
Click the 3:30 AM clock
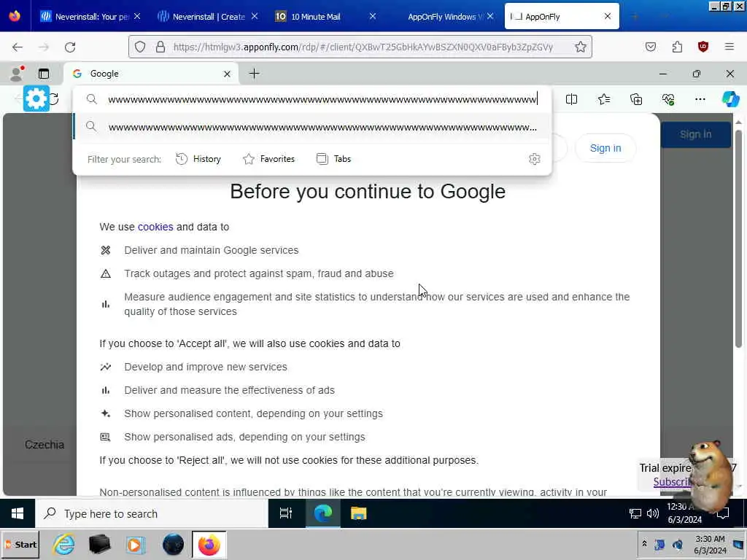click(710, 539)
